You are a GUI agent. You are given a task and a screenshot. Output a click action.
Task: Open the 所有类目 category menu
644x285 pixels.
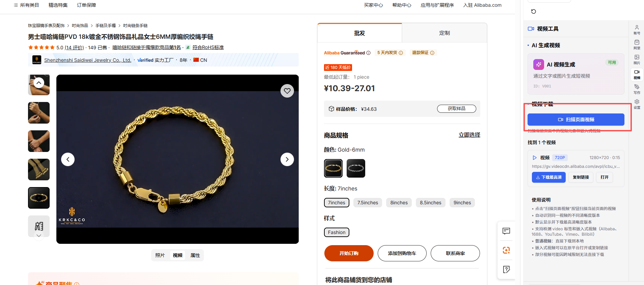[x=26, y=5]
